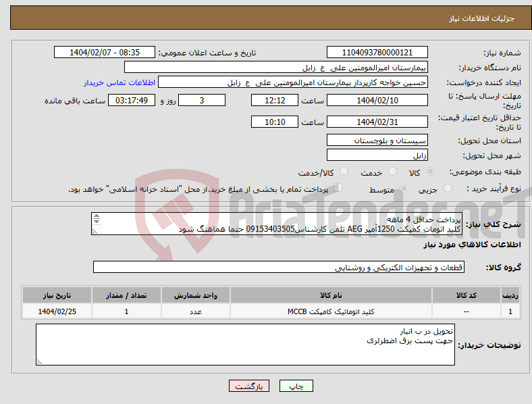The image size is (532, 404).
Task: Click the response deadline time 12:12
Action: (275, 100)
